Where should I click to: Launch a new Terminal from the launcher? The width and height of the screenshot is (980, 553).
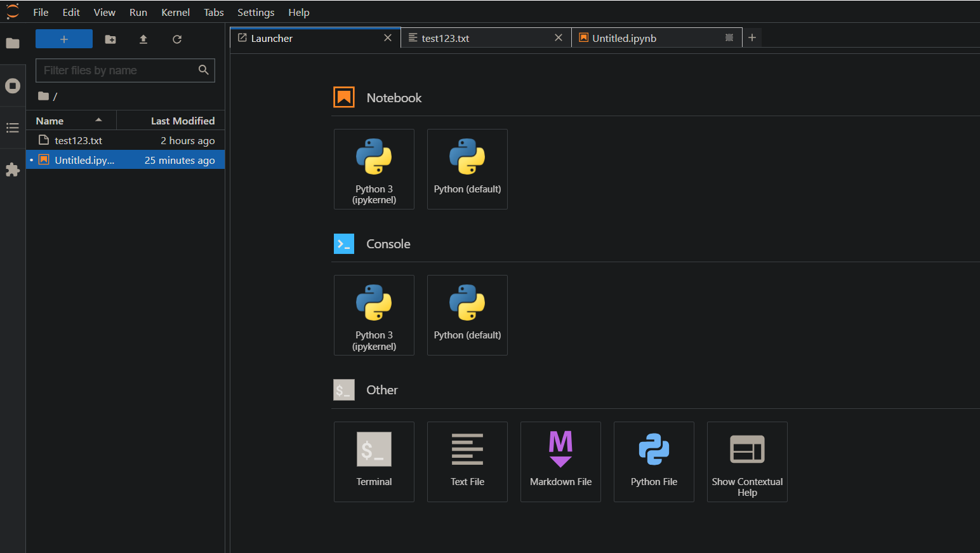tap(374, 462)
